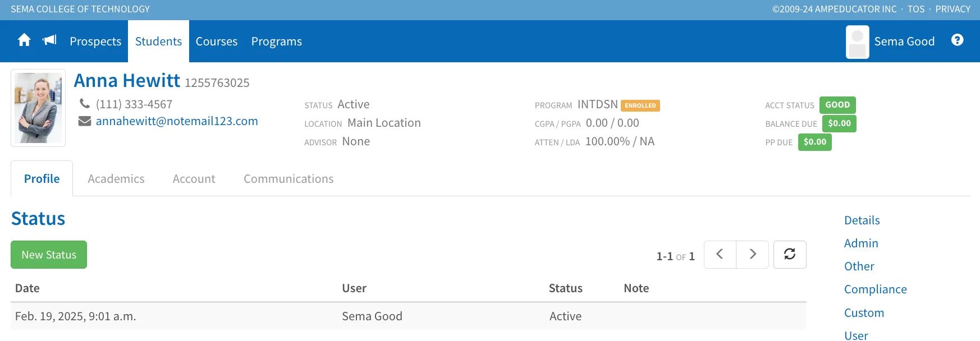The image size is (980, 341).
Task: Jump to the Other section
Action: (859, 266)
